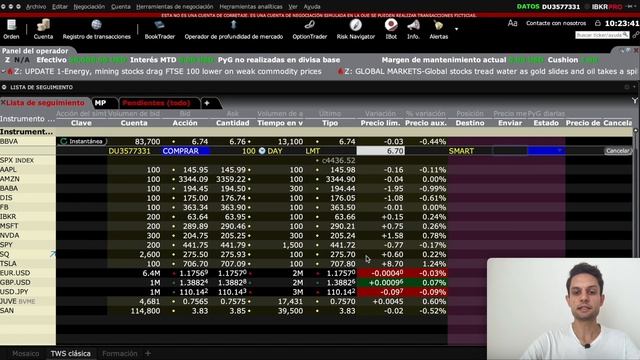Open the Archivo menu

tap(36, 7)
